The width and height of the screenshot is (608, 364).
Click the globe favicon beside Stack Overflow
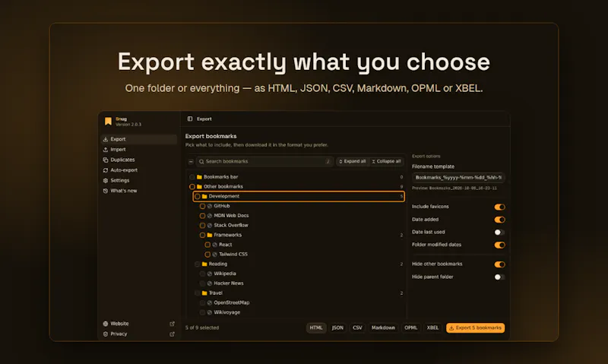210,226
